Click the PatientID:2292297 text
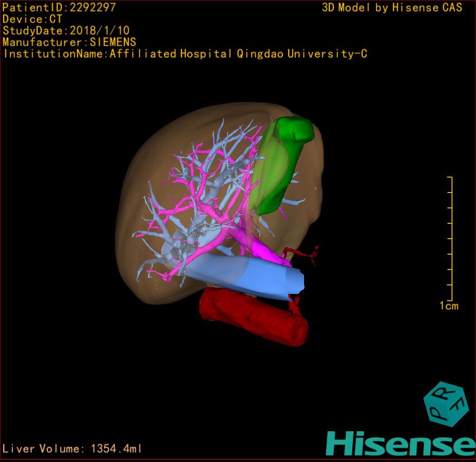Image resolution: width=476 pixels, height=462 pixels. (59, 7)
